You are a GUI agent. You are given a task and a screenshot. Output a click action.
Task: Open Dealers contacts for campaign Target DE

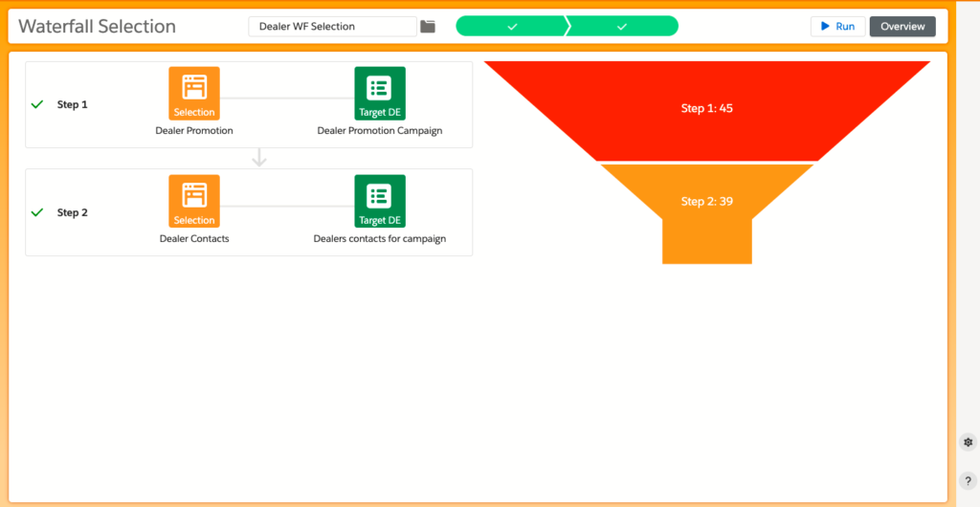(380, 201)
